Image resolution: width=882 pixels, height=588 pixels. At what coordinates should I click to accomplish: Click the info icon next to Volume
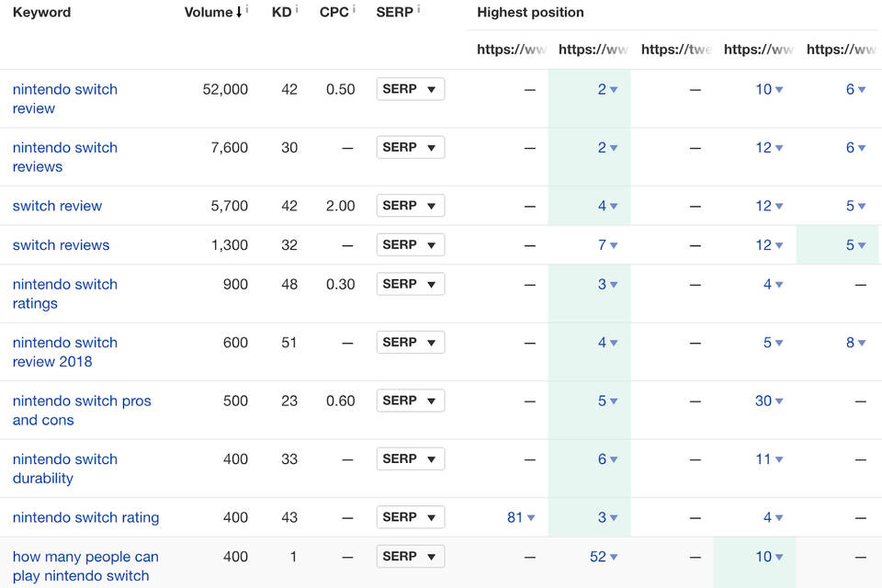[247, 9]
